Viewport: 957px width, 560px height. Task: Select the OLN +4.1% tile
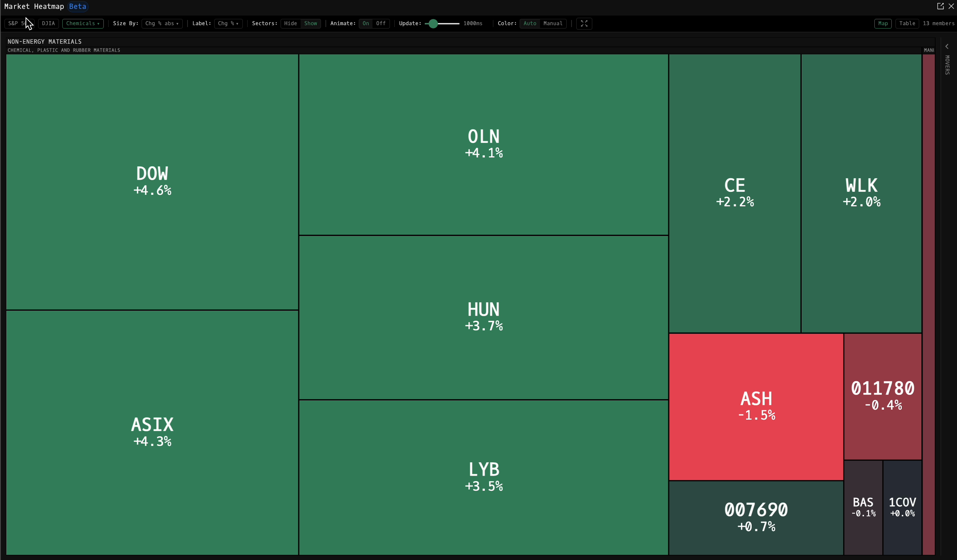483,144
